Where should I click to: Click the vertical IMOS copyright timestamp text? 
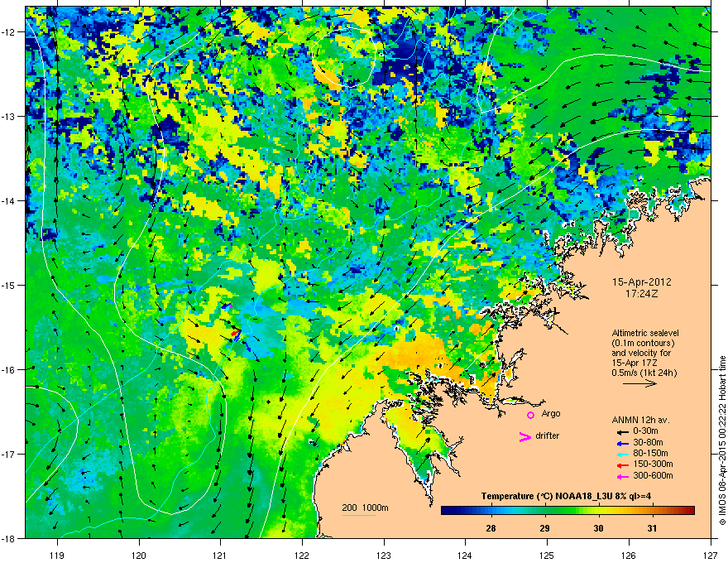coord(722,440)
